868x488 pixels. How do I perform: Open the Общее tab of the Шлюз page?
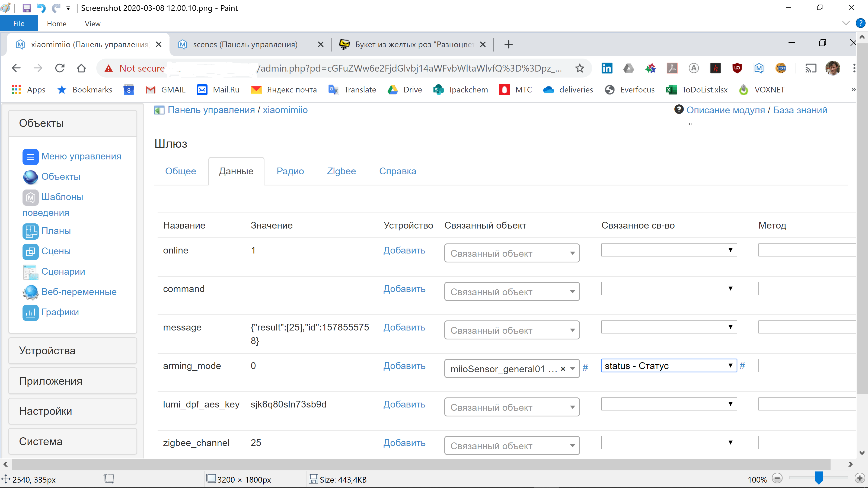[x=181, y=171]
